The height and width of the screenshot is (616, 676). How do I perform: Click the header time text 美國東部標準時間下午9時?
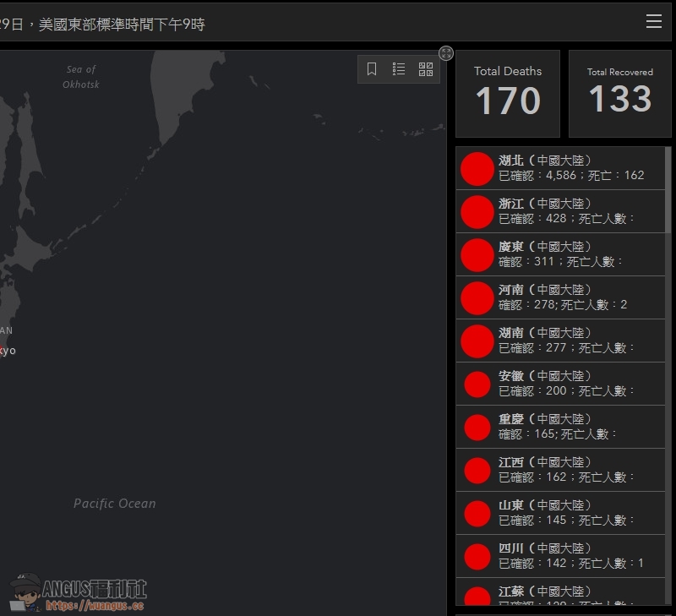point(122,25)
